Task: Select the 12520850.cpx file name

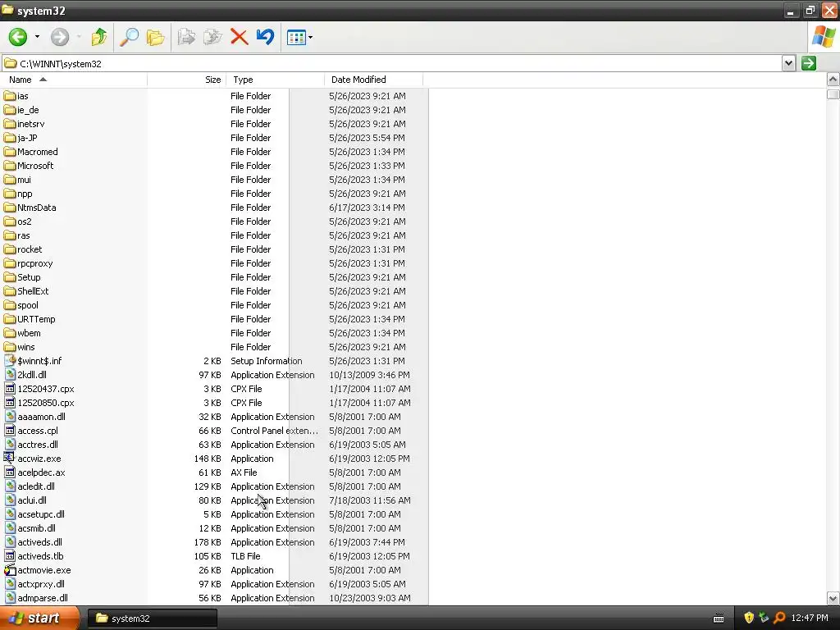Action: tap(46, 402)
